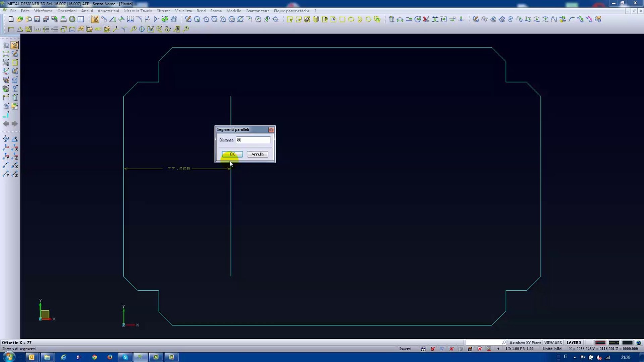
Task: Click the scissors cut icon
Action: 426,19
